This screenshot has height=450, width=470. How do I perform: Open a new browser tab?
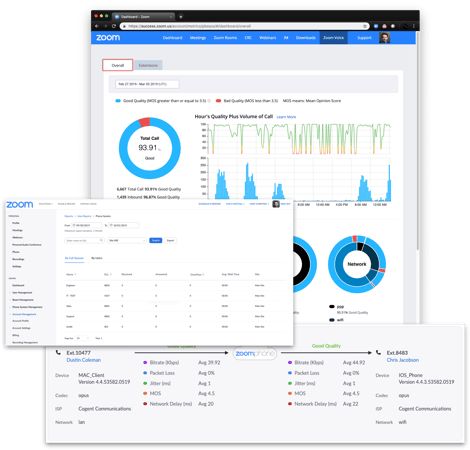tap(181, 16)
